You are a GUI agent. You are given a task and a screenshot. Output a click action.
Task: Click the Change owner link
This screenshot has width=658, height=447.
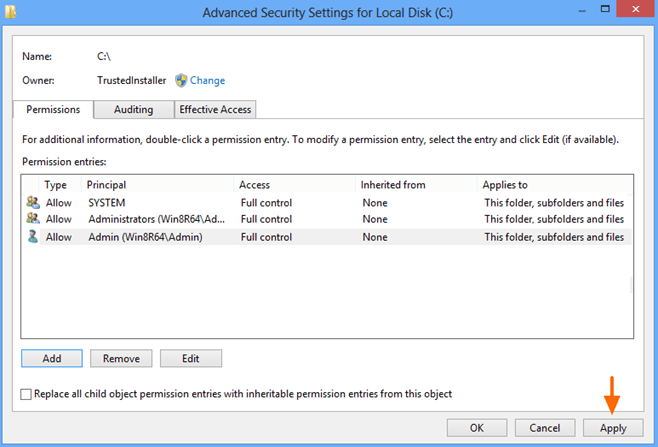(207, 80)
